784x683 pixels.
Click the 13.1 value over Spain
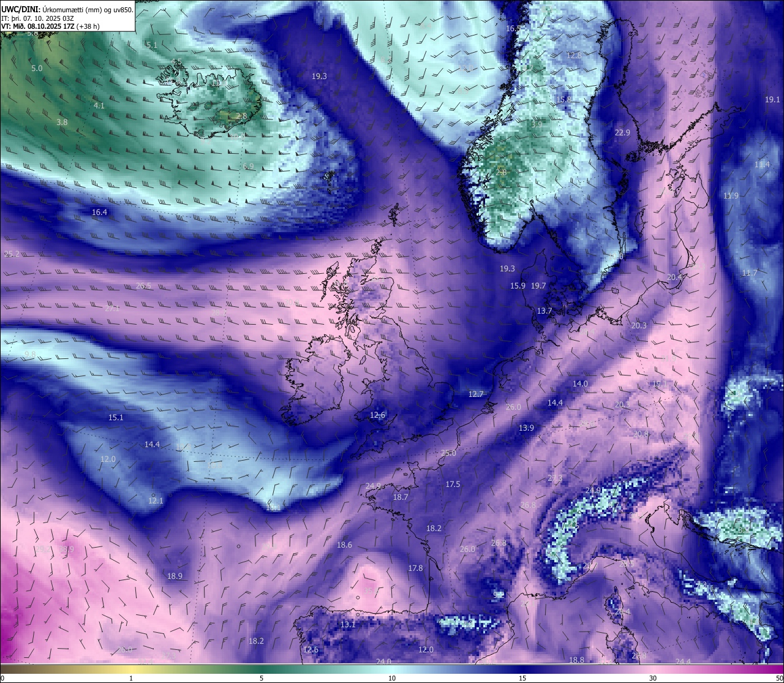(348, 624)
